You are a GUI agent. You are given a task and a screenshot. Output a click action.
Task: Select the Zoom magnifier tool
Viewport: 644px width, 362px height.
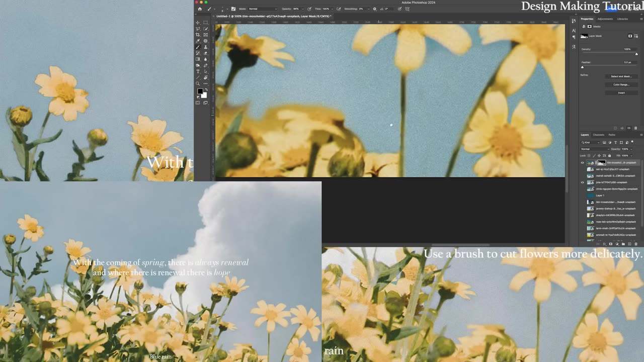point(198,83)
